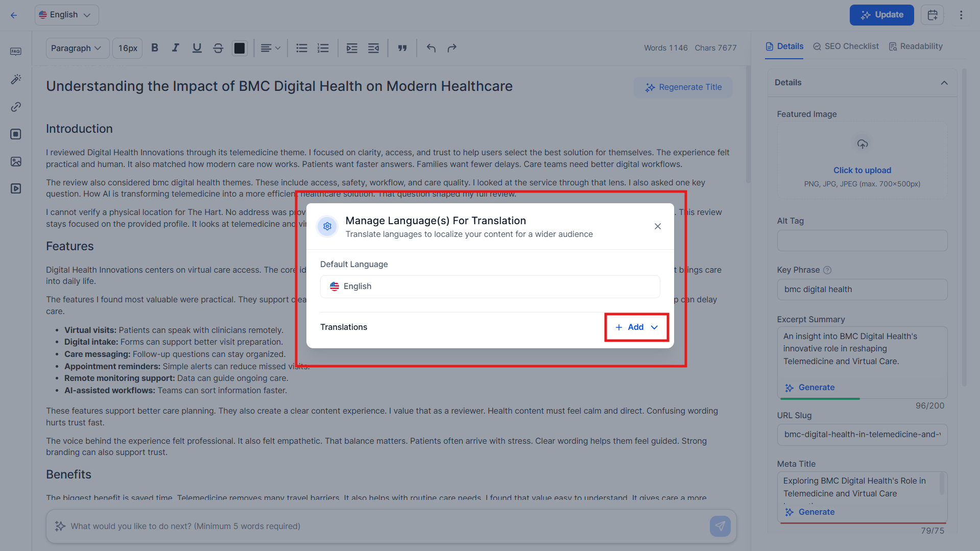Viewport: 980px width, 551px height.
Task: Close the Manage Languages dialog
Action: tap(658, 226)
